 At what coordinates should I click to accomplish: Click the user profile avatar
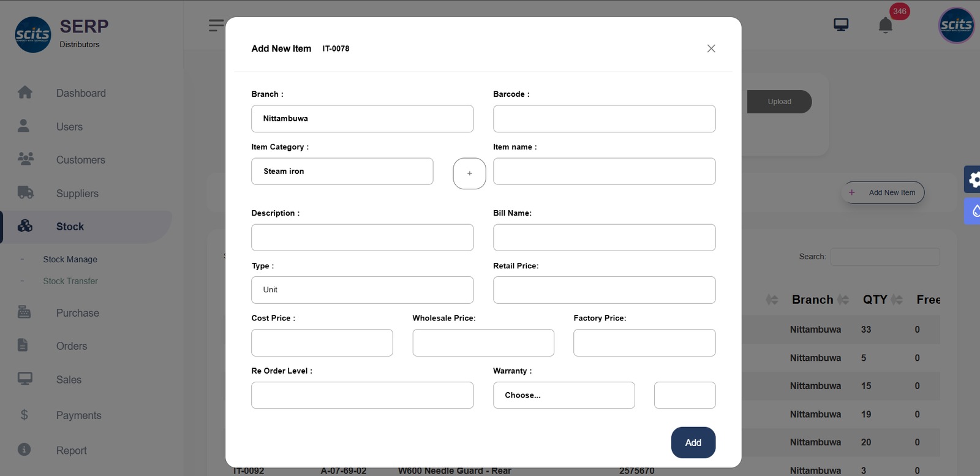(x=956, y=25)
